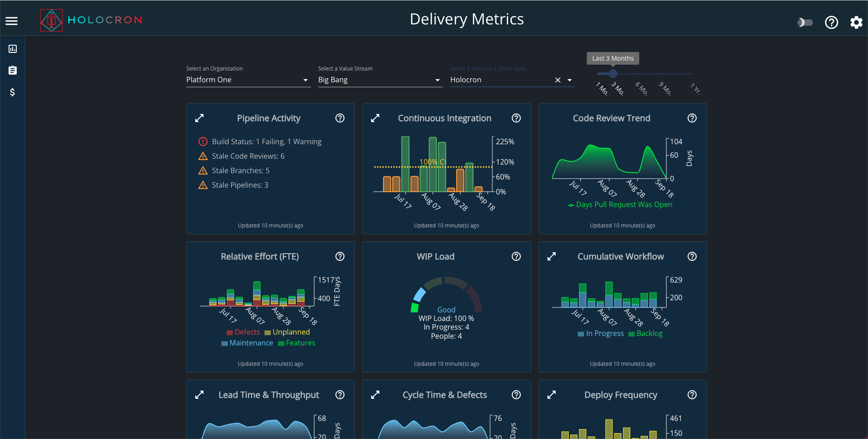This screenshot has width=868, height=439.
Task: Click the time range slider handle
Action: (x=613, y=73)
